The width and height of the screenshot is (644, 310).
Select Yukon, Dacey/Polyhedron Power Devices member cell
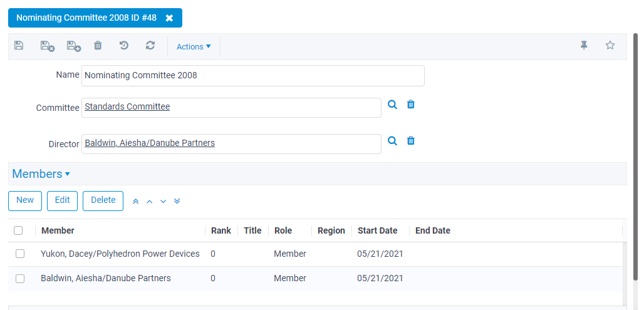click(120, 254)
